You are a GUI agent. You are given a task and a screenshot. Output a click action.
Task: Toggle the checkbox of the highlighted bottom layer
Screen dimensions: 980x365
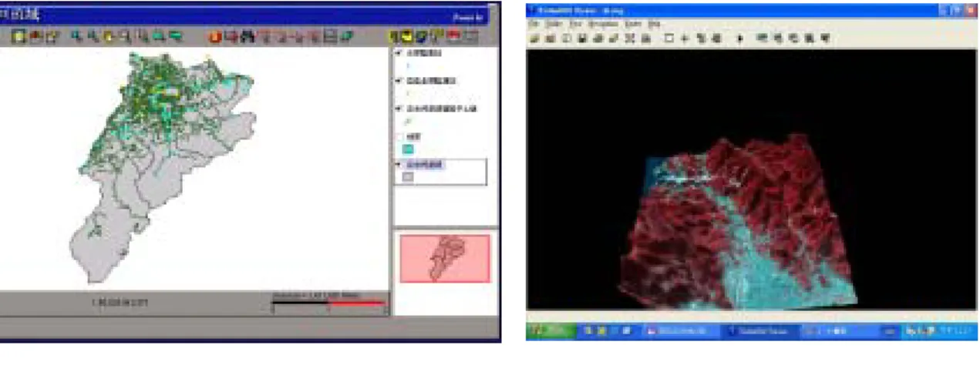(x=398, y=164)
